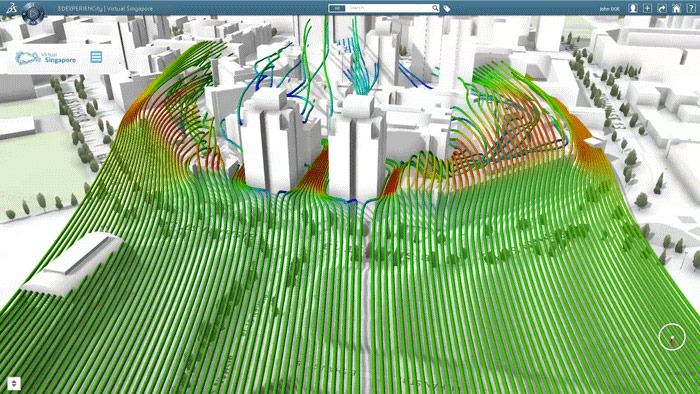
Task: Click the plus add icon
Action: pyautogui.click(x=647, y=8)
